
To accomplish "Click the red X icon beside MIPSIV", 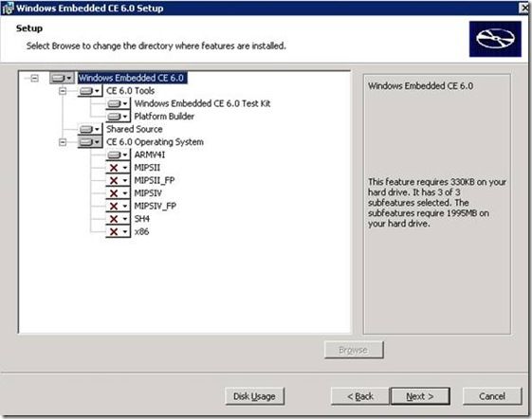I will (114, 193).
